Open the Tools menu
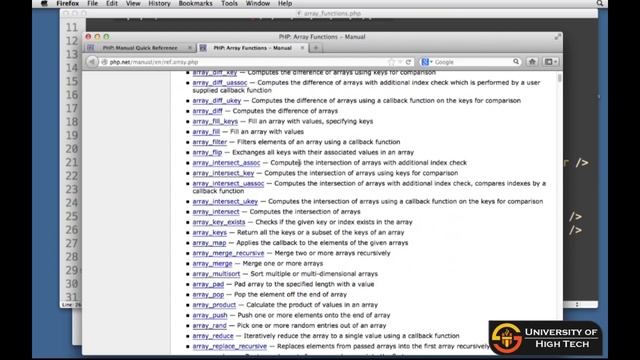640x360 pixels. (229, 4)
